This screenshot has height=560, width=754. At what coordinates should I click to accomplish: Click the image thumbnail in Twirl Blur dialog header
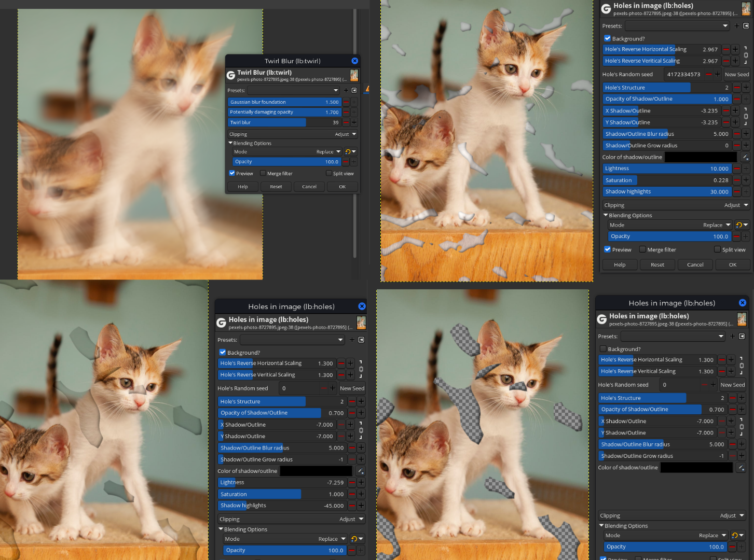tap(354, 75)
